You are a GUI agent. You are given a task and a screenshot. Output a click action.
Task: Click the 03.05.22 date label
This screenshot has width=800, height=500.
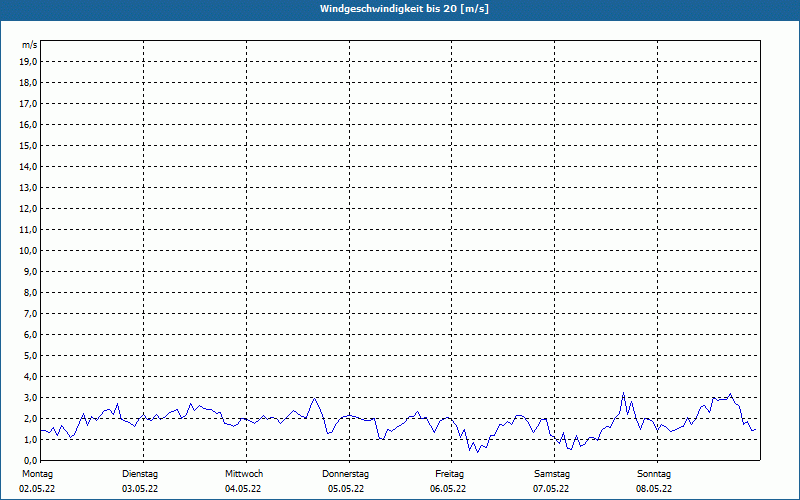140,489
